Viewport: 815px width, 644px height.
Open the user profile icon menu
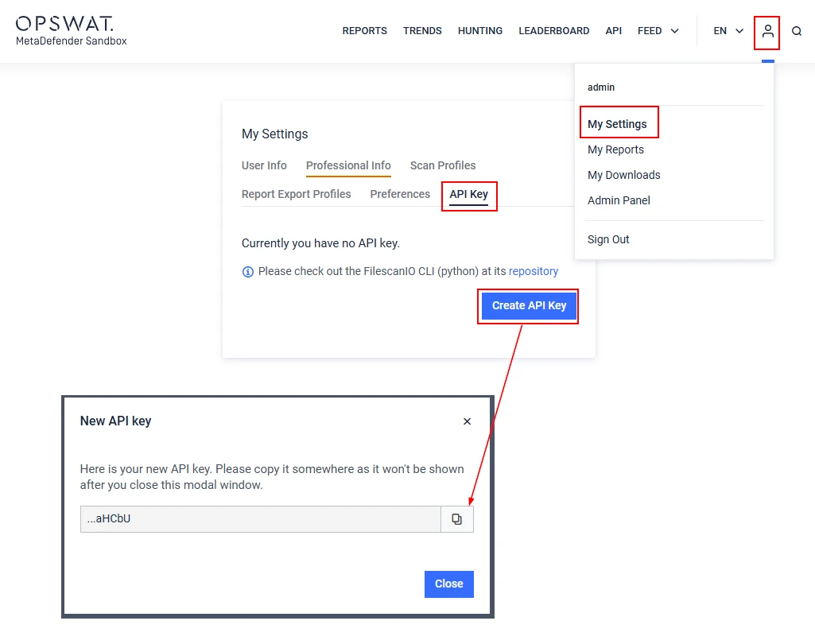pyautogui.click(x=767, y=32)
